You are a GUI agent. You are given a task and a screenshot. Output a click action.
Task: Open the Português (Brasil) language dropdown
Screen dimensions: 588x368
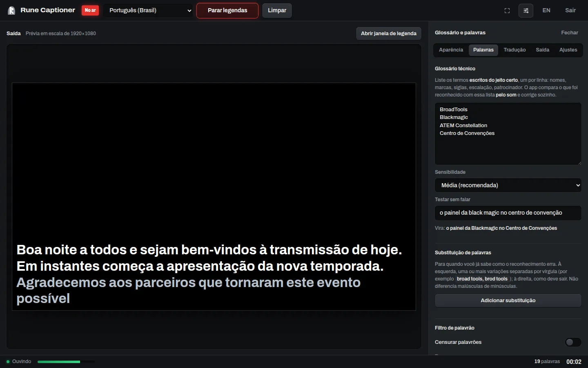[x=149, y=11]
